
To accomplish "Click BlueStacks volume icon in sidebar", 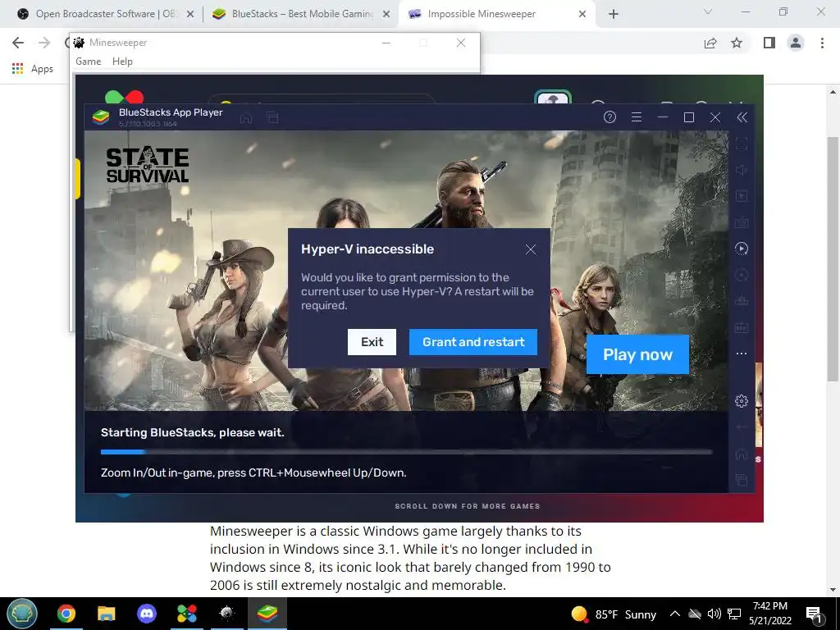I will [742, 170].
